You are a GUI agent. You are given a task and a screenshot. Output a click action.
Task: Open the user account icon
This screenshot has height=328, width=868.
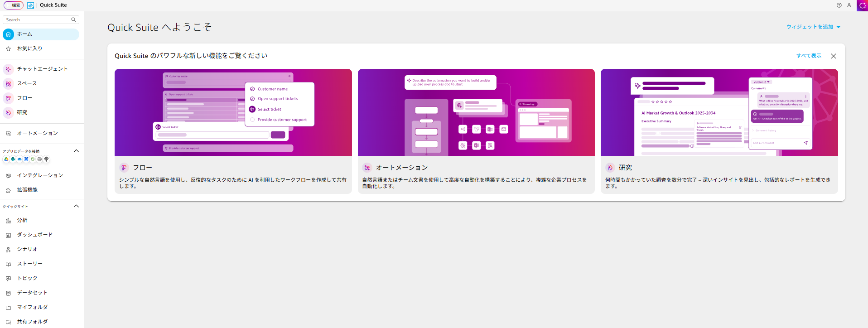(849, 5)
